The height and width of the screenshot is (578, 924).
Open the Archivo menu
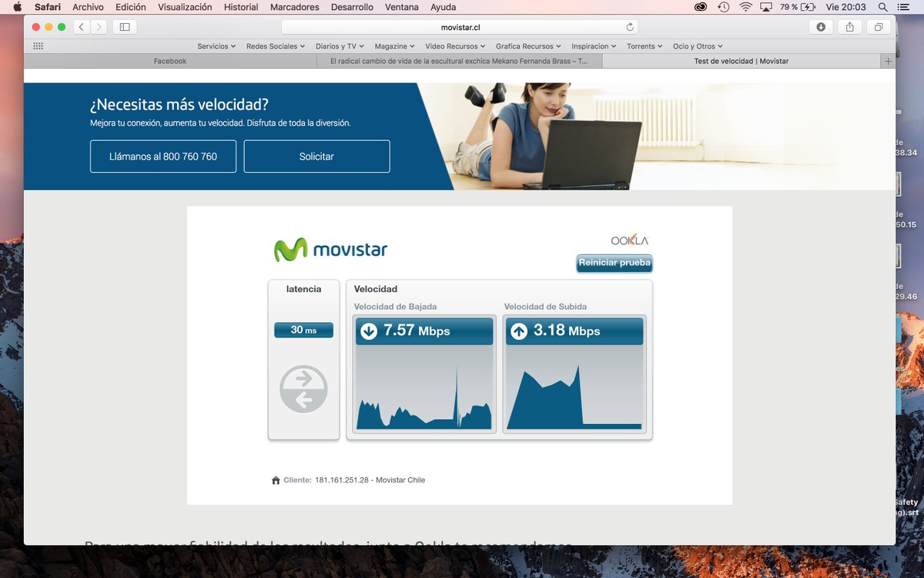point(88,7)
